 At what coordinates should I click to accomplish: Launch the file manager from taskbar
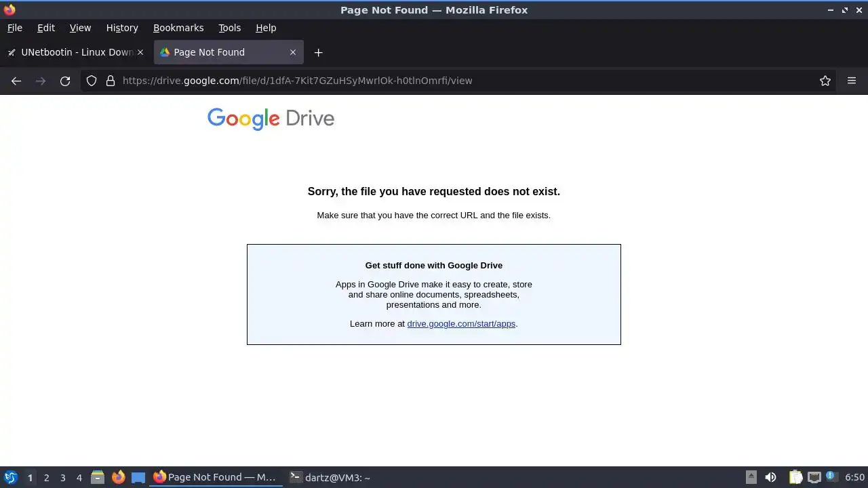click(x=98, y=477)
